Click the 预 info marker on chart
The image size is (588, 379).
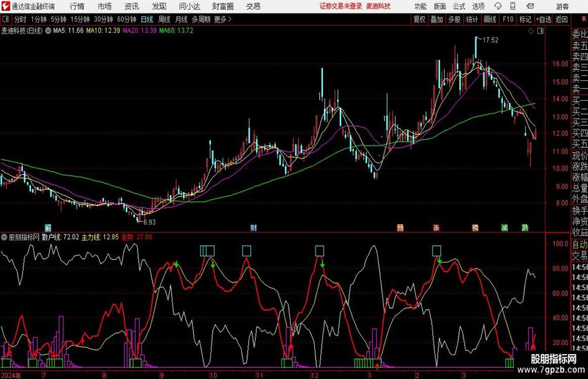pos(400,228)
